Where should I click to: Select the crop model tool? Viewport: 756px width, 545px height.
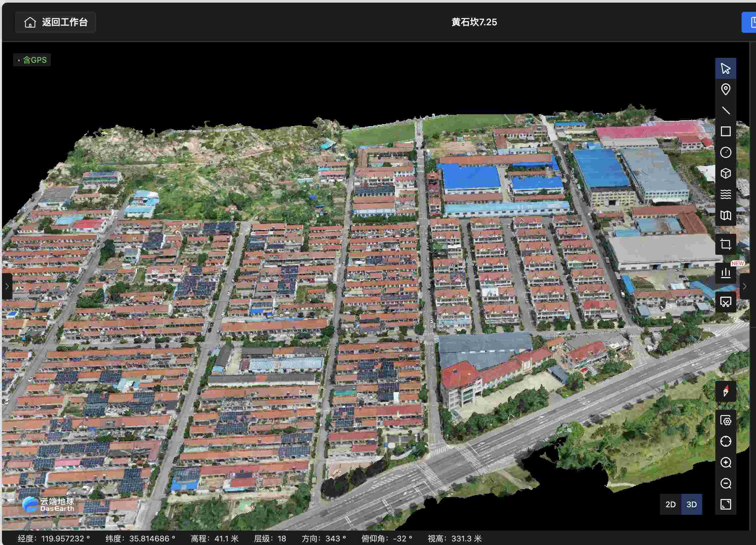(725, 244)
